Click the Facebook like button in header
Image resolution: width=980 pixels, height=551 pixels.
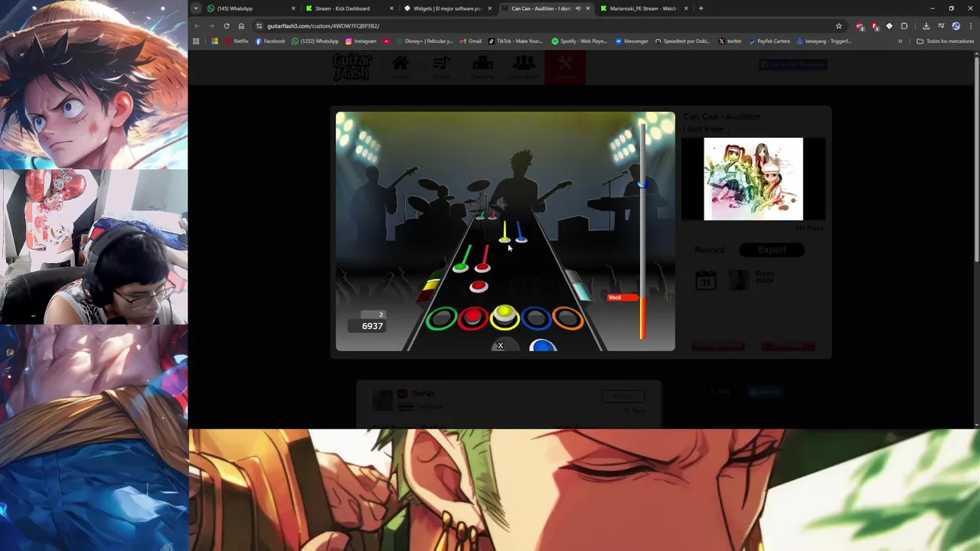click(793, 65)
